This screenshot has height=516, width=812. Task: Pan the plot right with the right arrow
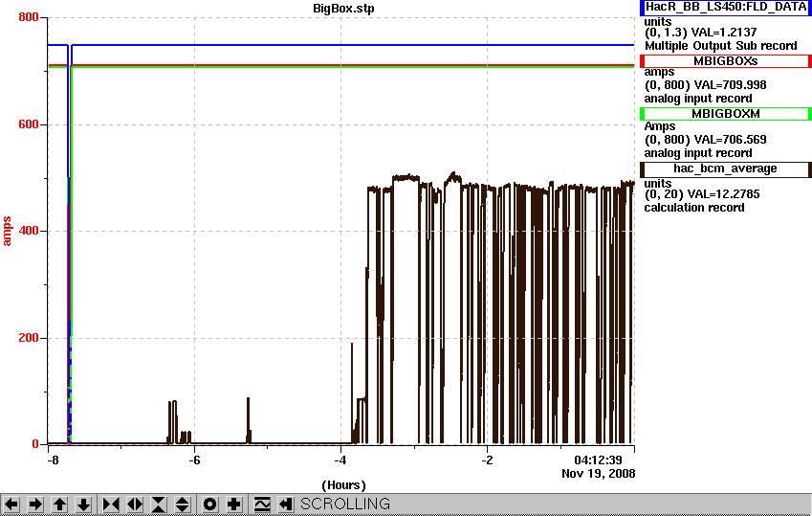[x=35, y=505]
